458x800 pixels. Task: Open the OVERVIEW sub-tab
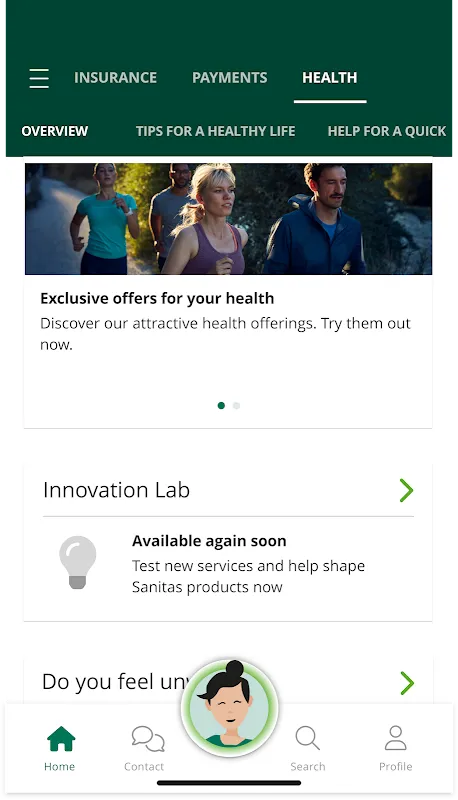pos(55,131)
